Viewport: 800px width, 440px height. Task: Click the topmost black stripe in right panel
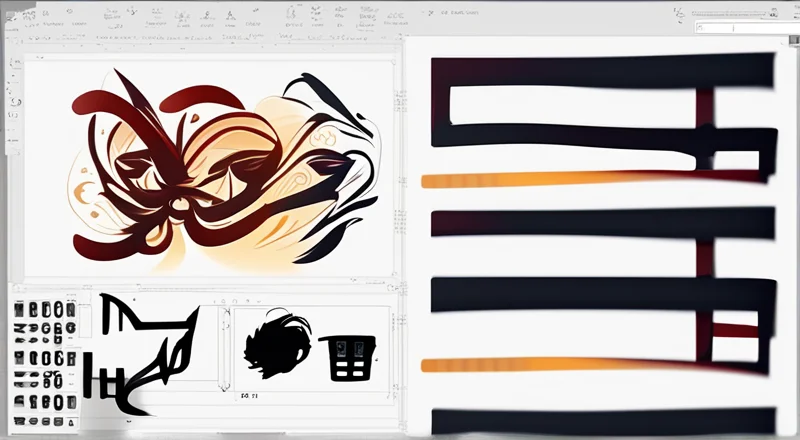600,70
